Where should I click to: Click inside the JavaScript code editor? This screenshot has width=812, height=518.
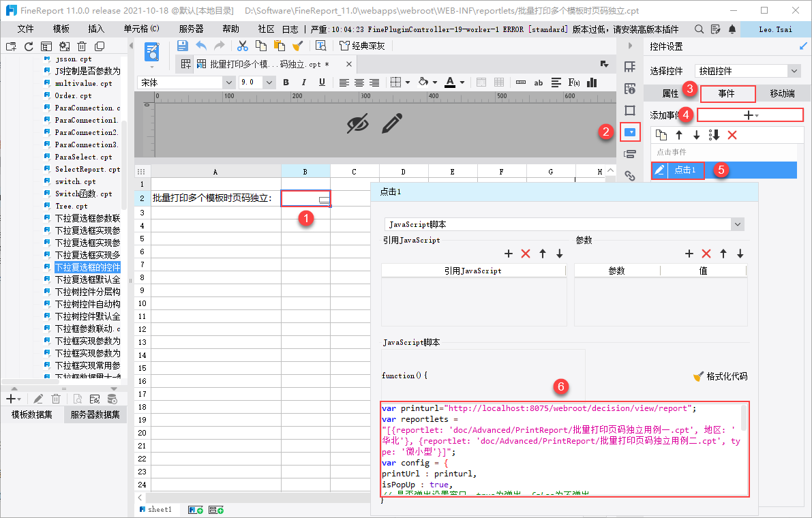565,448
